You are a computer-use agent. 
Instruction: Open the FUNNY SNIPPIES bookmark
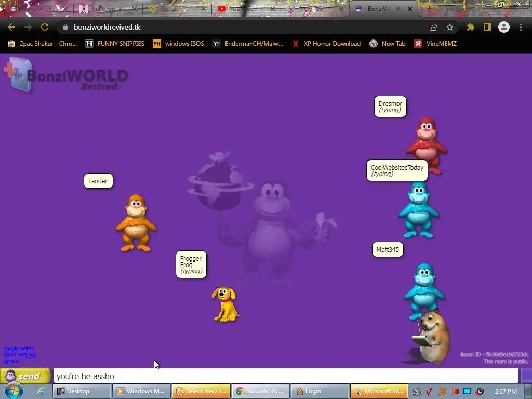115,44
